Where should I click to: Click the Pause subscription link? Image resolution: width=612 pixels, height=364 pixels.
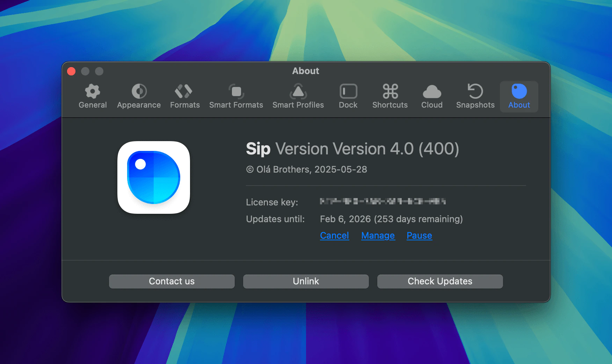click(419, 235)
